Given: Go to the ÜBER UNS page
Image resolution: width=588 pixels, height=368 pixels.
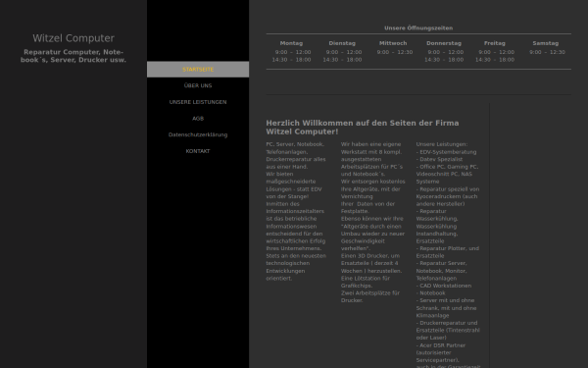Looking at the screenshot, I should (x=198, y=85).
